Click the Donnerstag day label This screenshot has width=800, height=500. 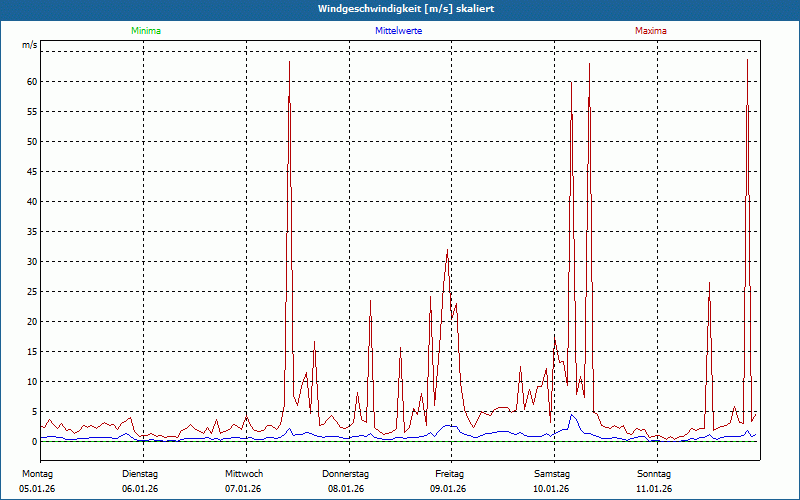[x=346, y=473]
